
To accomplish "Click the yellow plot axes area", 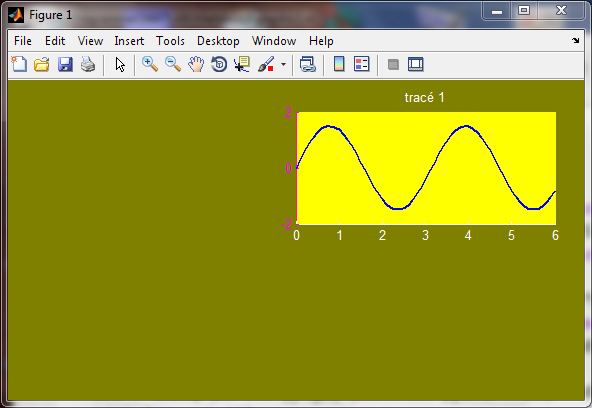I will coord(426,168).
